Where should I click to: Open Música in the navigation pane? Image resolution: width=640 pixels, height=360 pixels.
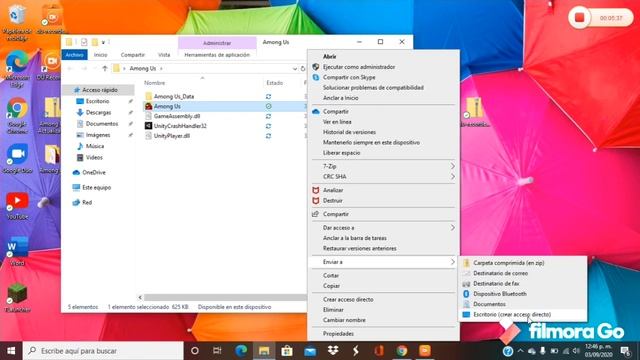tap(94, 146)
